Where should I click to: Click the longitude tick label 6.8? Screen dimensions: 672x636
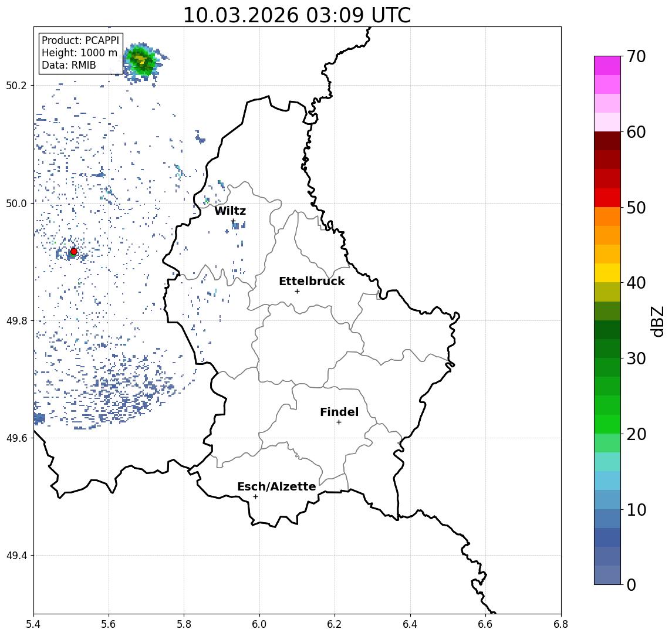560,624
